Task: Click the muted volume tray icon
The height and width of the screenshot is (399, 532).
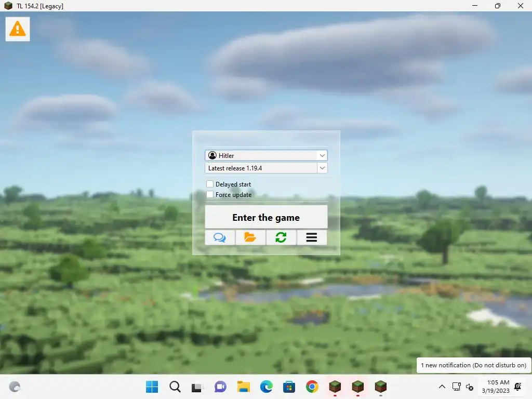Action: click(470, 387)
